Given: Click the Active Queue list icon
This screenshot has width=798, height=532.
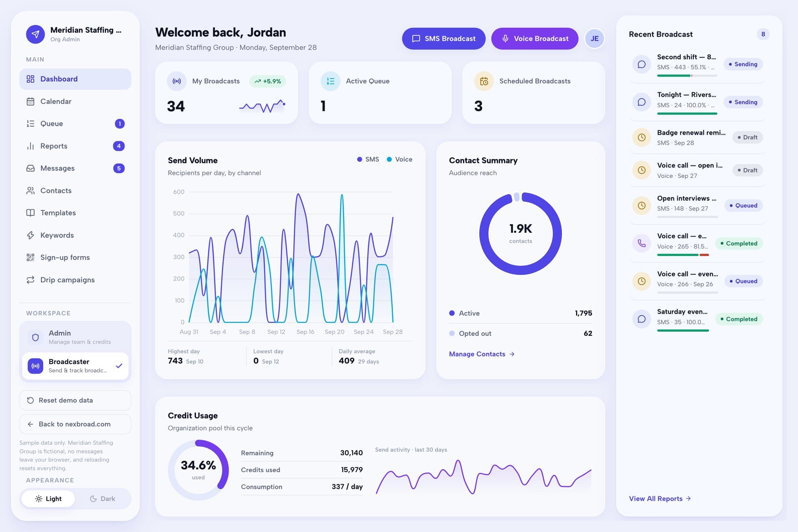Looking at the screenshot, I should point(330,81).
